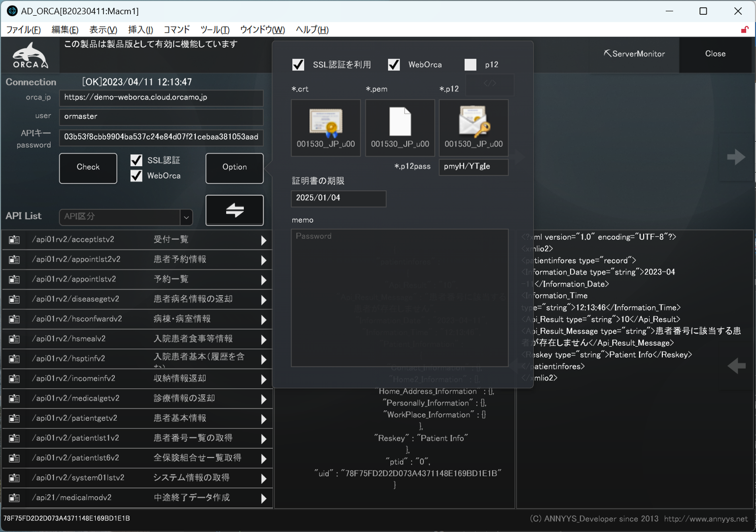Open the 挿入(I) menu
This screenshot has height=532, width=756.
click(x=140, y=30)
